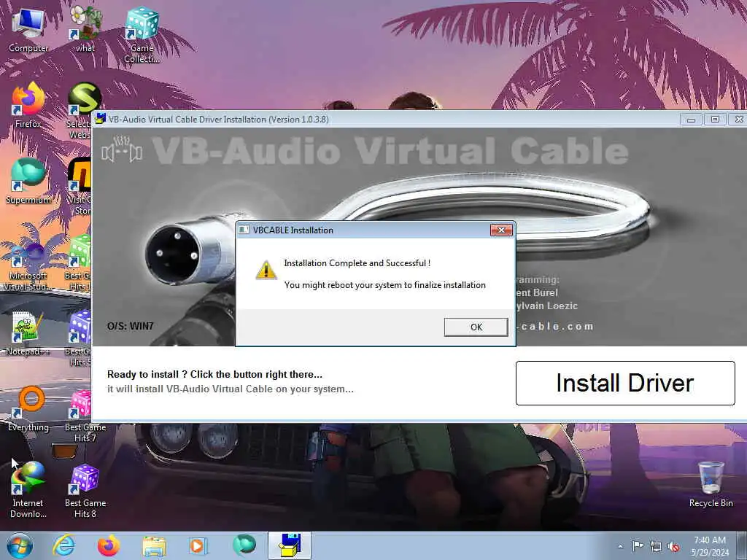This screenshot has height=560, width=747.
Task: Open the network tray icon
Action: [x=656, y=546]
